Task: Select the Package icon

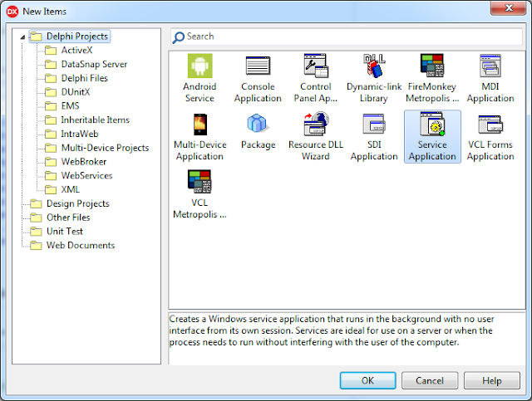Action: (258, 124)
